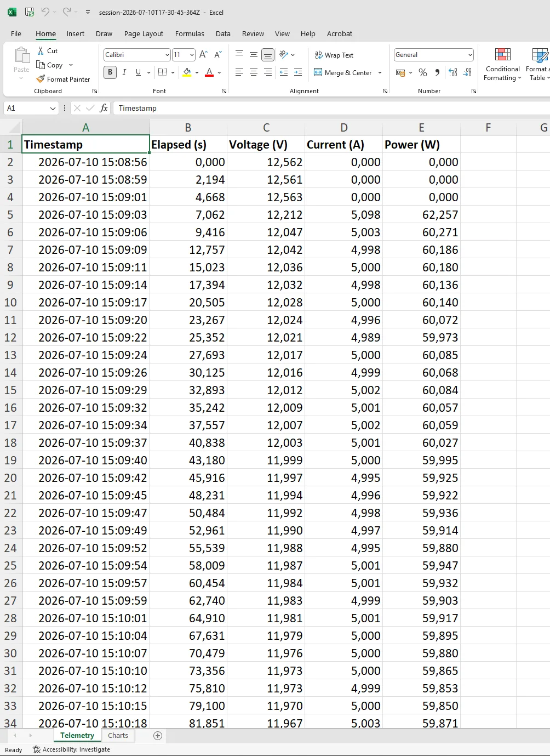Toggle Wrap Text

pos(334,55)
